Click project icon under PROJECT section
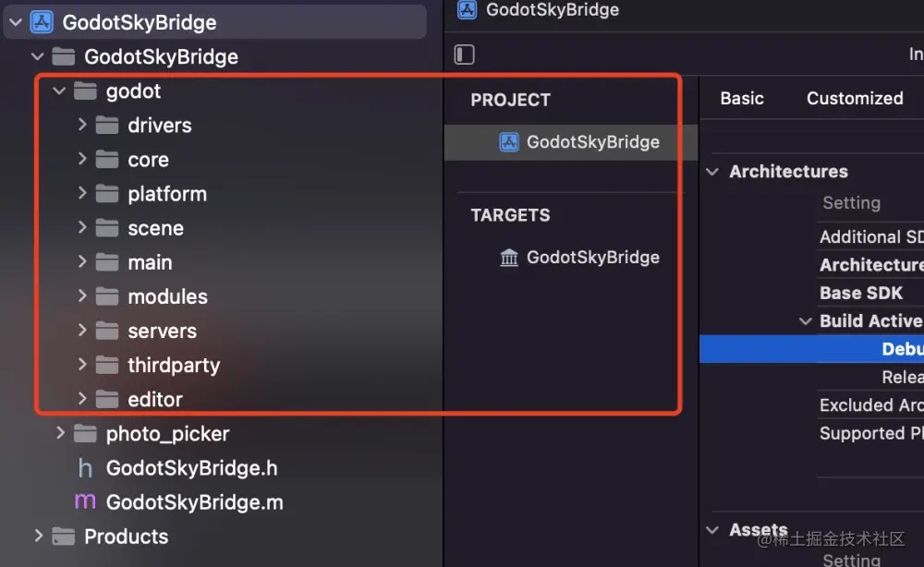 click(x=509, y=142)
